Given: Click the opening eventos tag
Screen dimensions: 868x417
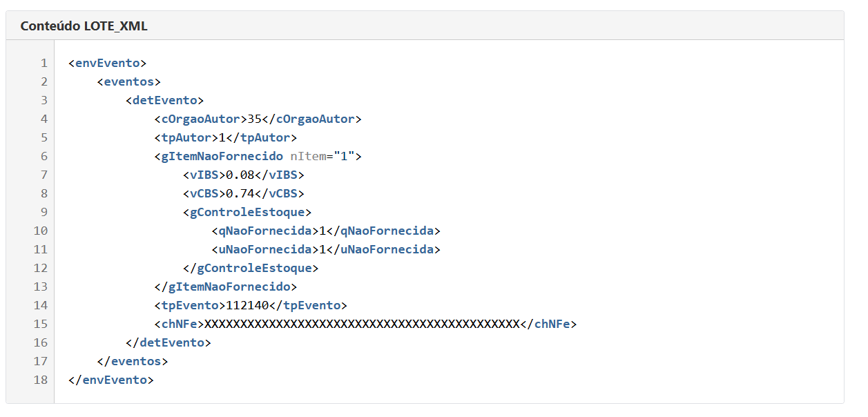Looking at the screenshot, I should (129, 81).
